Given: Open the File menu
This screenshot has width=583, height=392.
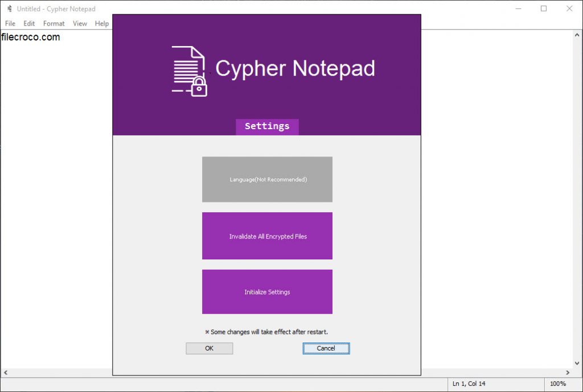Looking at the screenshot, I should pos(10,23).
